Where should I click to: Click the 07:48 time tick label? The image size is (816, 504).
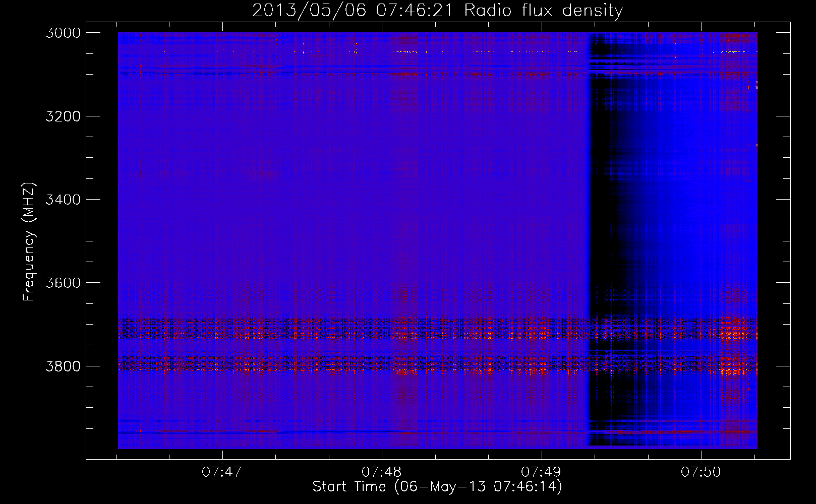point(382,472)
